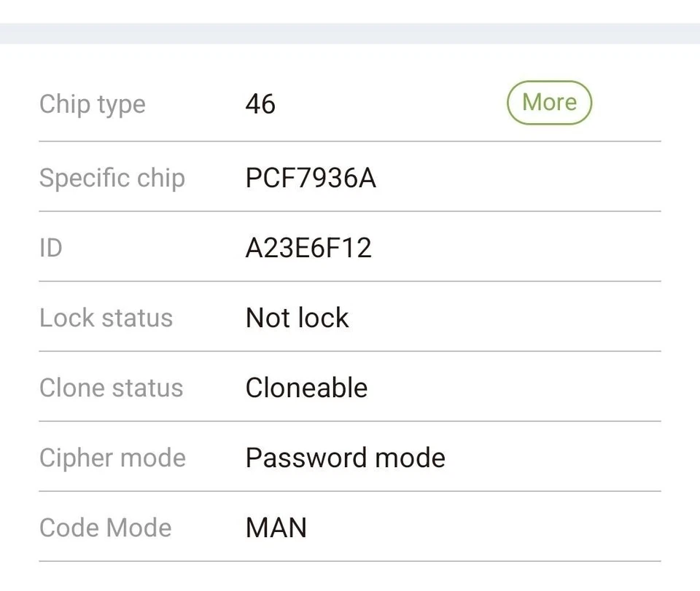This screenshot has width=700, height=591.
Task: Tap the Password mode value
Action: point(346,458)
